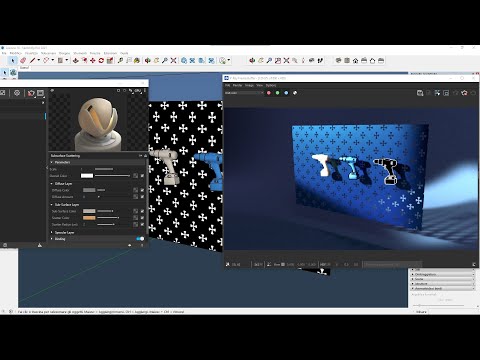Toggle the green channel in the frame buffer

click(277, 93)
